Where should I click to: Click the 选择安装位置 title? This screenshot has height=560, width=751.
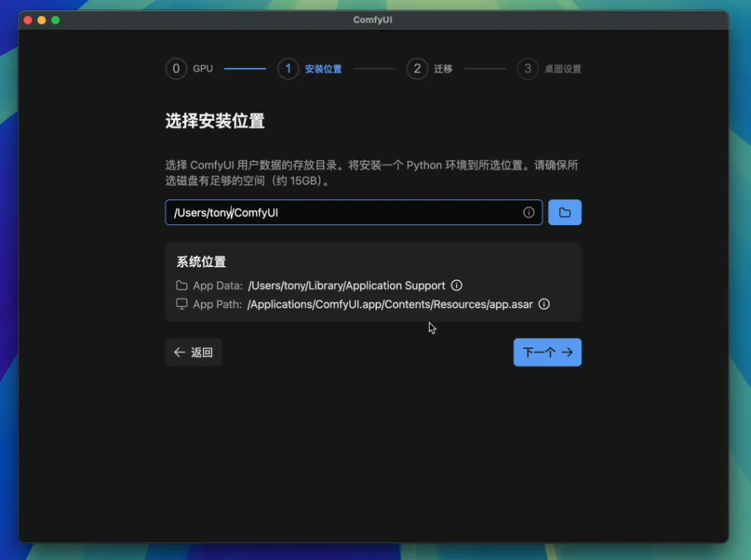click(215, 121)
